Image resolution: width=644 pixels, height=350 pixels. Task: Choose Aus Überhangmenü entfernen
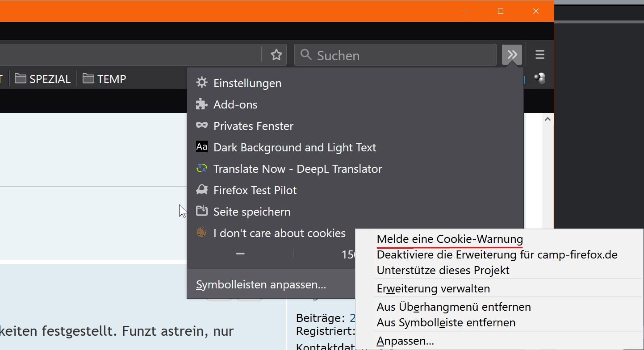pyautogui.click(x=453, y=307)
